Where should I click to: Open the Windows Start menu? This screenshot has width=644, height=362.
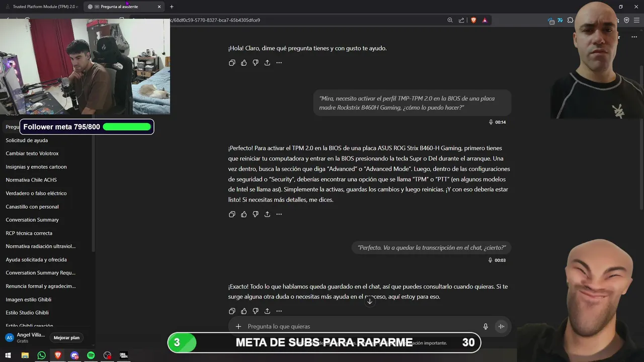tap(8, 355)
